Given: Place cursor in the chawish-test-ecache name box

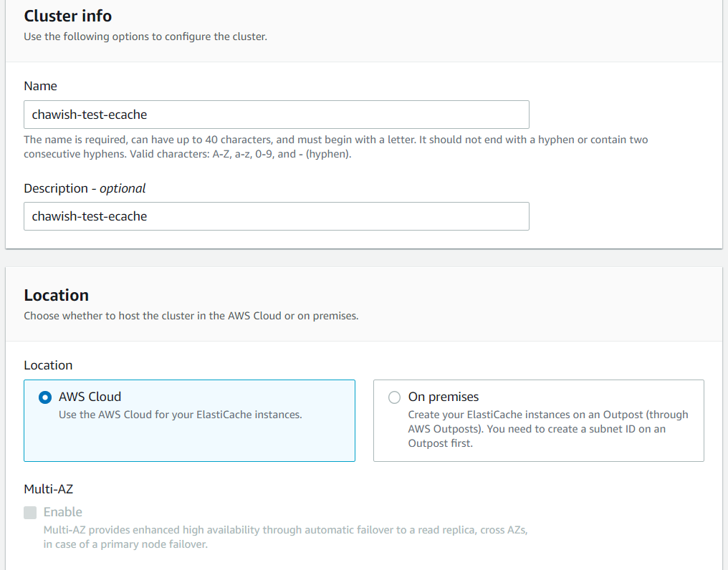Looking at the screenshot, I should click(276, 115).
